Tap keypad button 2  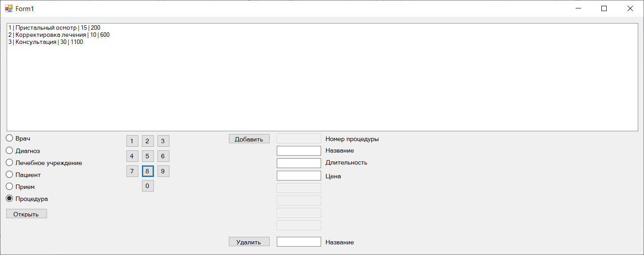click(148, 141)
